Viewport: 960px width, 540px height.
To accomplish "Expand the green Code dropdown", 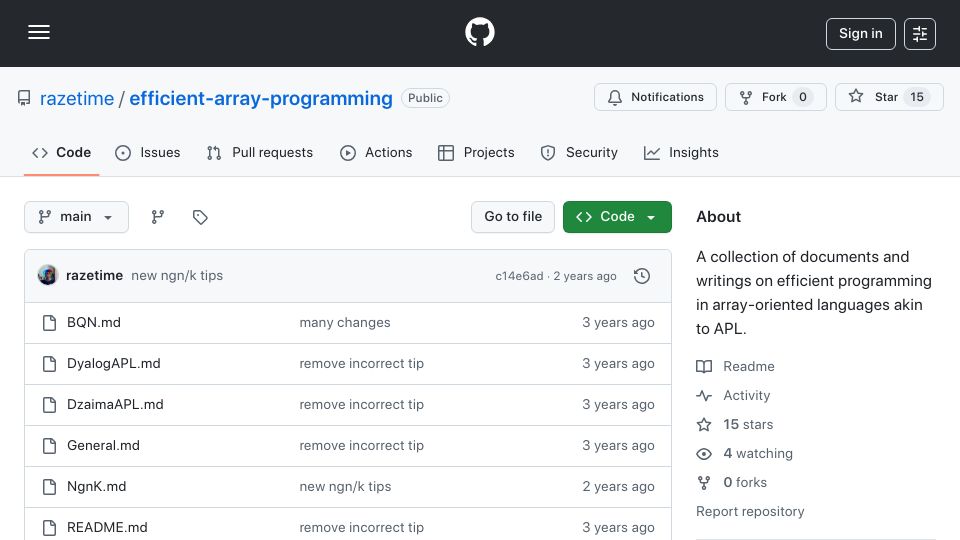I will pos(617,217).
